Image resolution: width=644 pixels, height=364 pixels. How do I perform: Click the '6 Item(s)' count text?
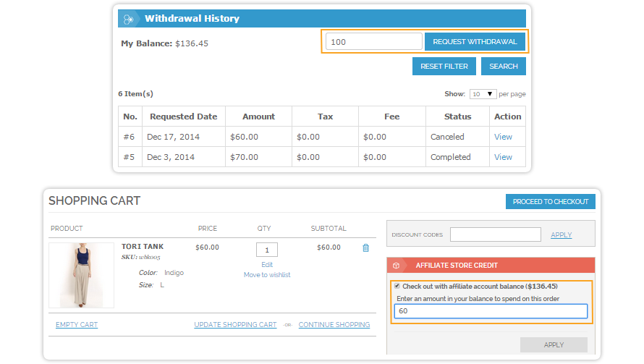135,93
